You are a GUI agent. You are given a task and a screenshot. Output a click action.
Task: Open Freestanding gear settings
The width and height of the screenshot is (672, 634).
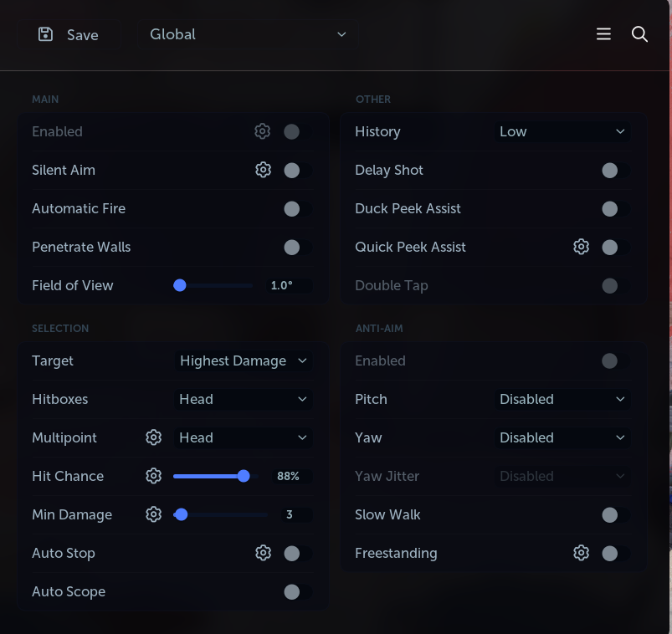click(x=581, y=553)
